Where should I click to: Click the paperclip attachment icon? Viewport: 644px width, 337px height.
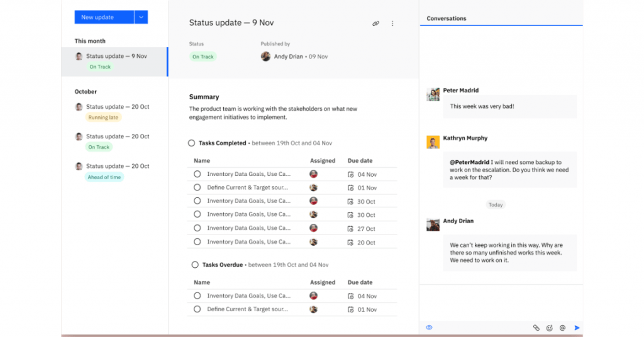coord(536,328)
